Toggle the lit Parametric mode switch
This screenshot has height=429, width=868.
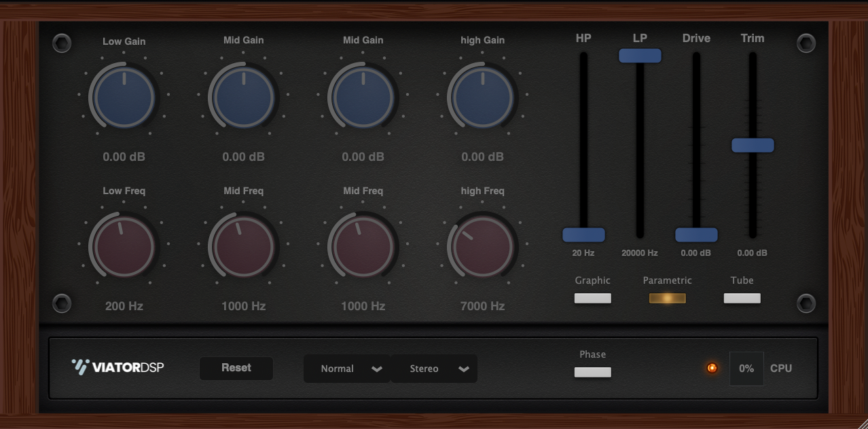click(667, 298)
